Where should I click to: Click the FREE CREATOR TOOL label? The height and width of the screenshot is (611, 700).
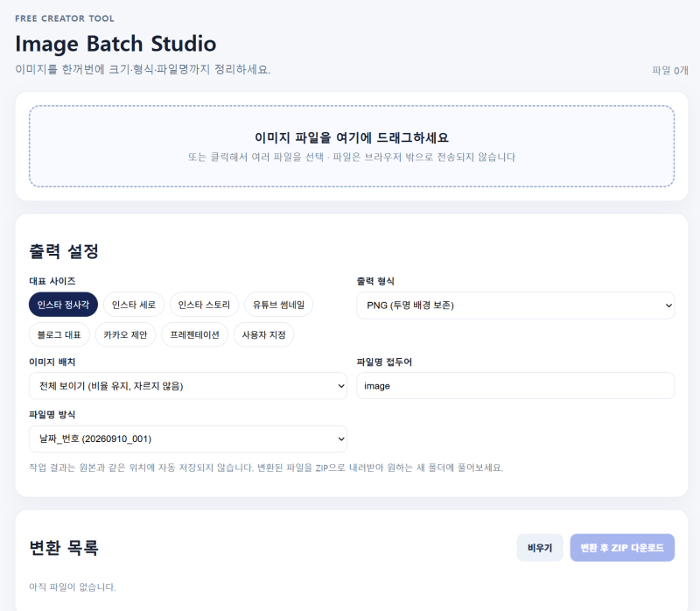(x=65, y=18)
